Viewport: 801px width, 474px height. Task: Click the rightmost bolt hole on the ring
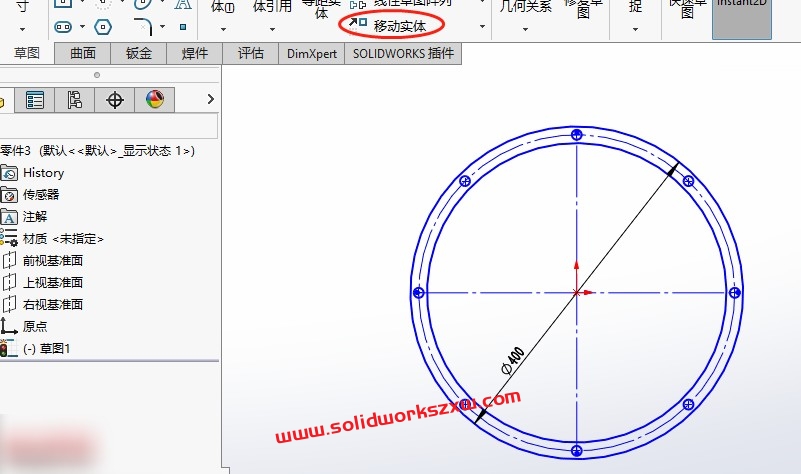(x=735, y=293)
